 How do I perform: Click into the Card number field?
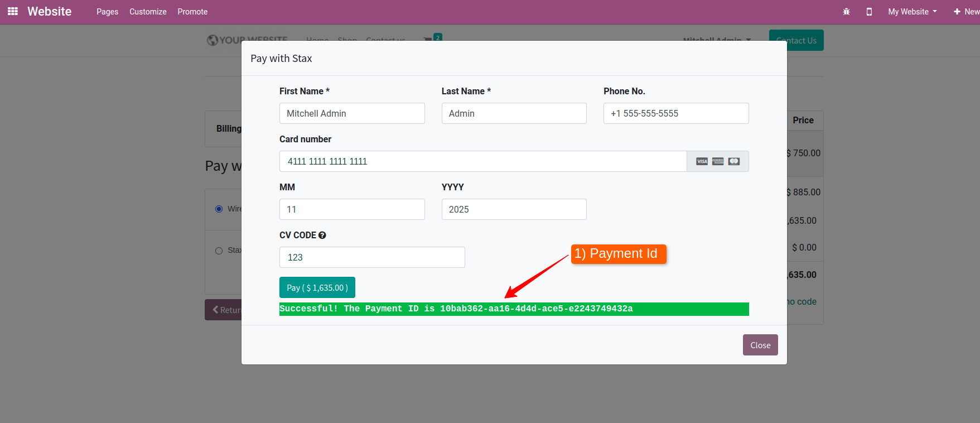483,161
